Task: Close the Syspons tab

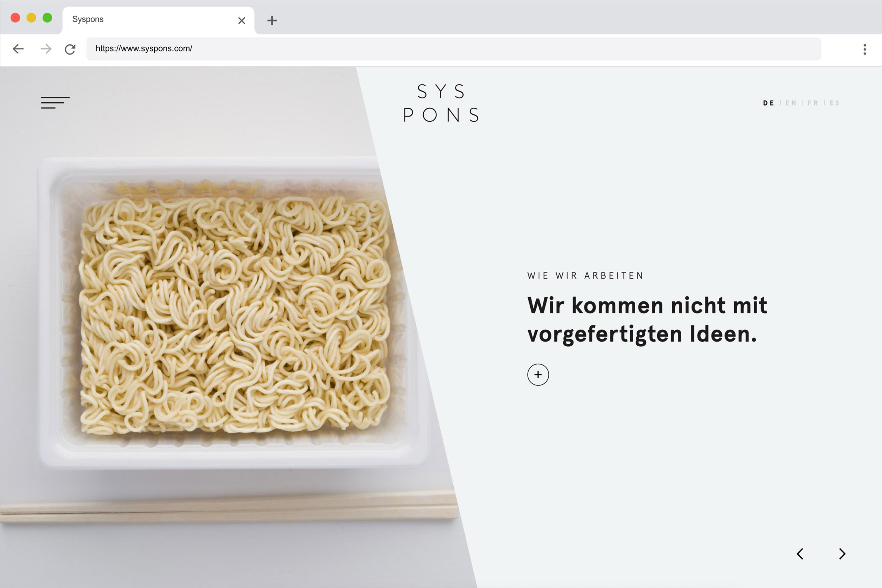Action: click(241, 20)
